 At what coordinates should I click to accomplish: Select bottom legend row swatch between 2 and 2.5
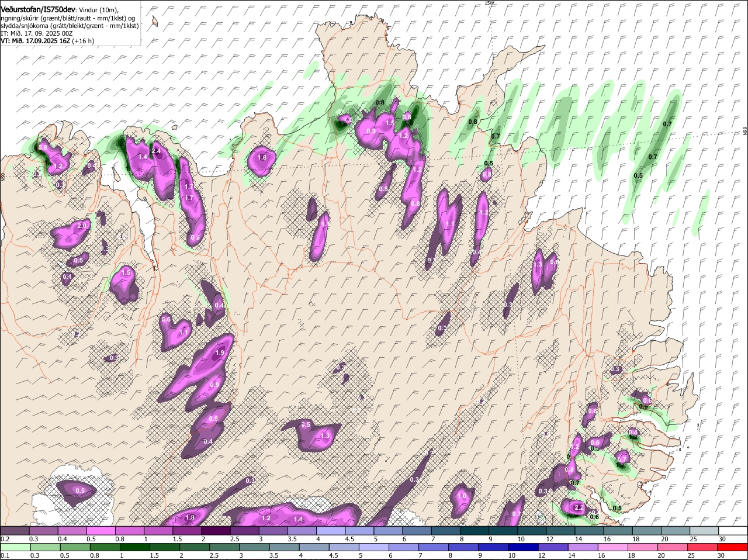click(x=195, y=548)
